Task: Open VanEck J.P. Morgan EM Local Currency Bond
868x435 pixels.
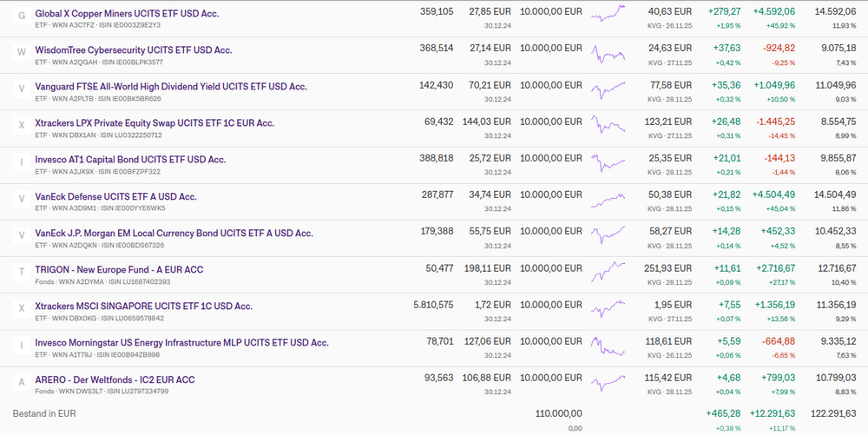Action: pos(174,233)
